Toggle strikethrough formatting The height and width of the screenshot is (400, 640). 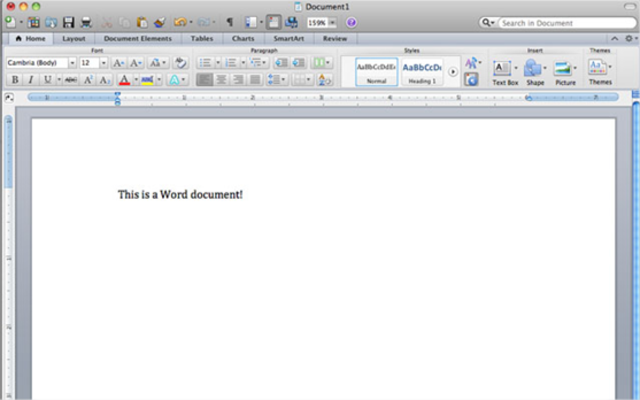(x=71, y=79)
